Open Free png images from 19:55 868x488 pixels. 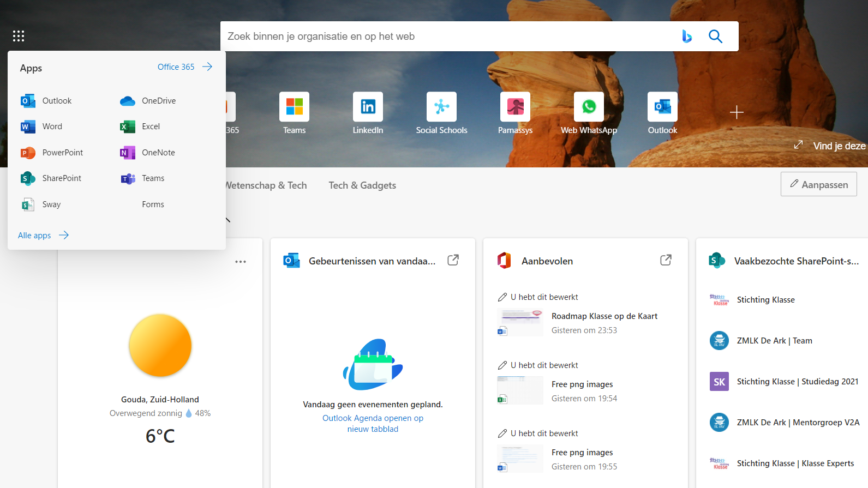click(582, 453)
